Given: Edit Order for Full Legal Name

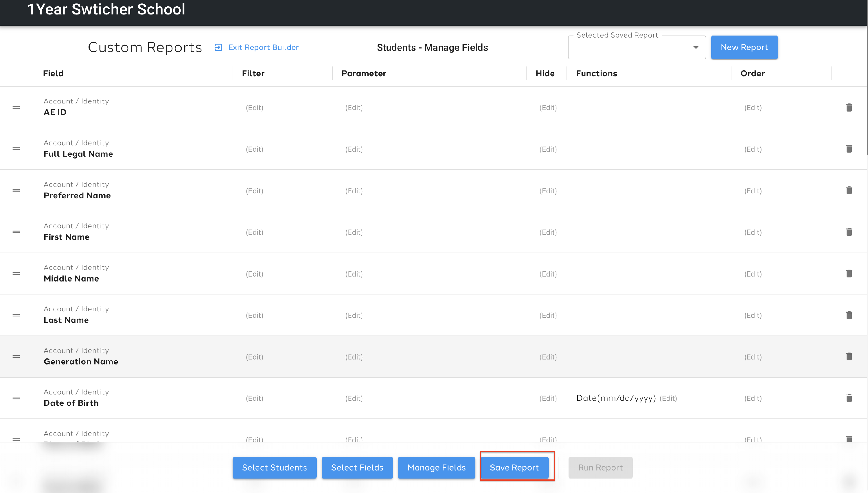Looking at the screenshot, I should 753,149.
